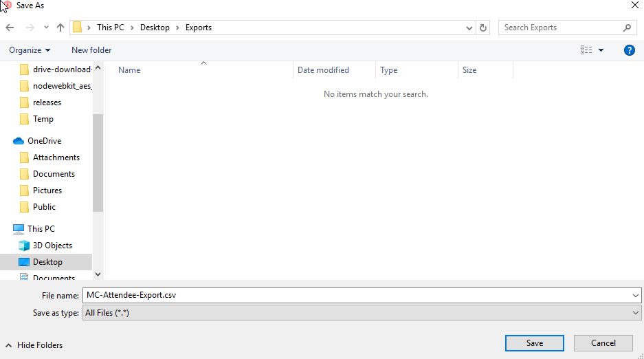Refresh the Exports folder listing
The image size is (644, 359).
point(483,28)
